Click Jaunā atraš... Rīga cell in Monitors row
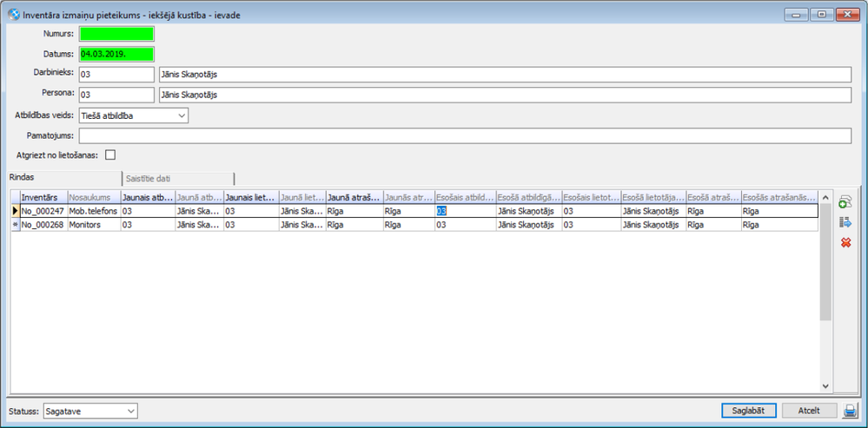Viewport: 868px width, 428px height. click(x=354, y=225)
